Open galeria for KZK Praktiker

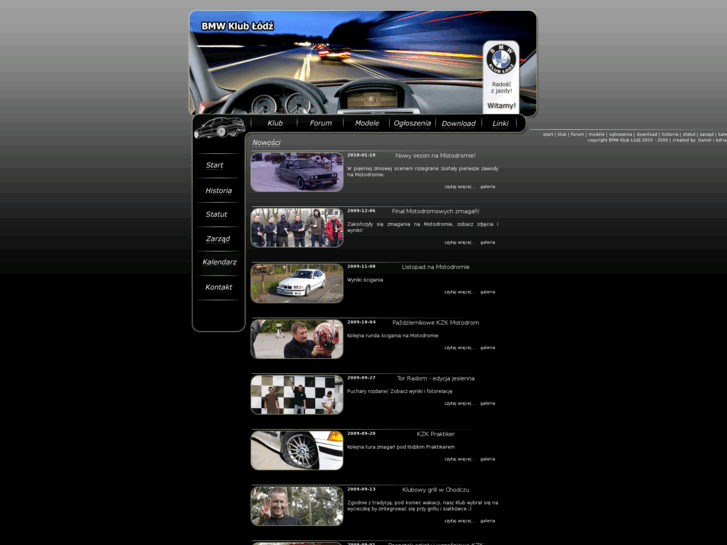click(487, 459)
